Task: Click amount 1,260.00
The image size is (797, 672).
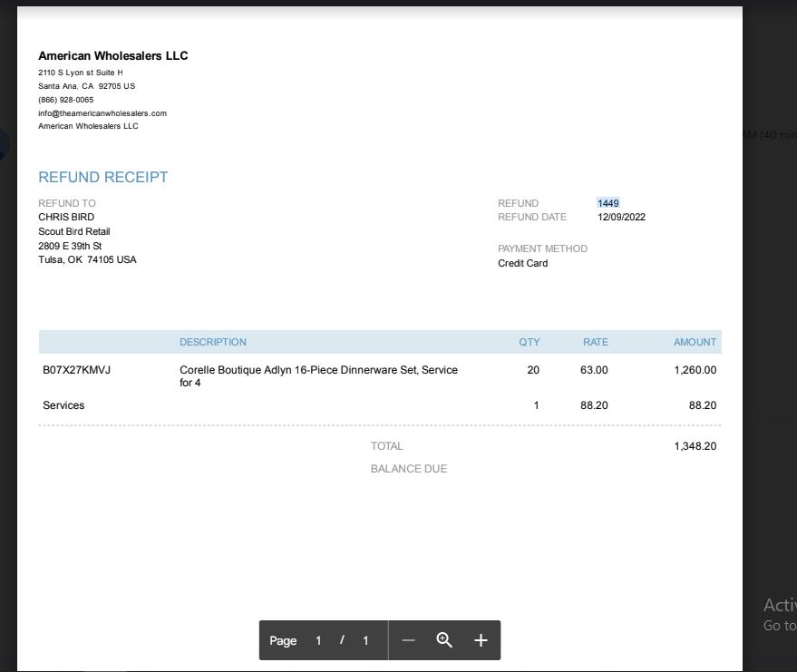Action: (695, 370)
